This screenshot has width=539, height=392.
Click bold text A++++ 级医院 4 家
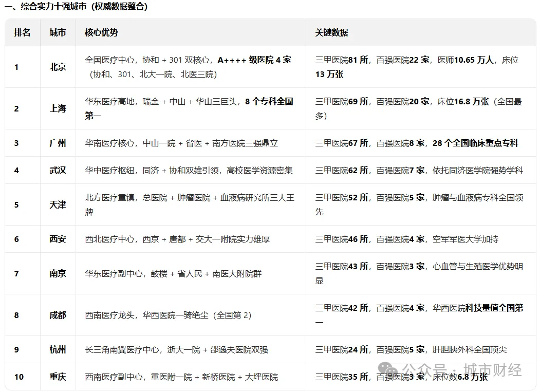(254, 60)
